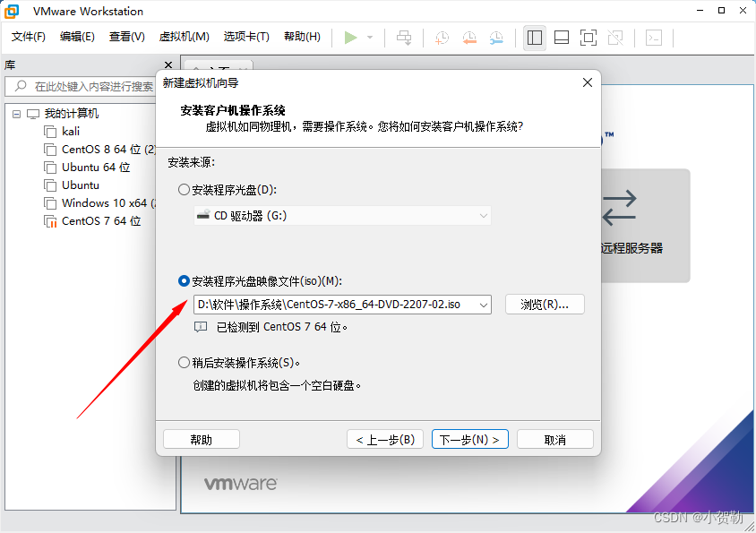Click the Windows 10 x64 VM icon
The image size is (756, 533).
pos(50,203)
